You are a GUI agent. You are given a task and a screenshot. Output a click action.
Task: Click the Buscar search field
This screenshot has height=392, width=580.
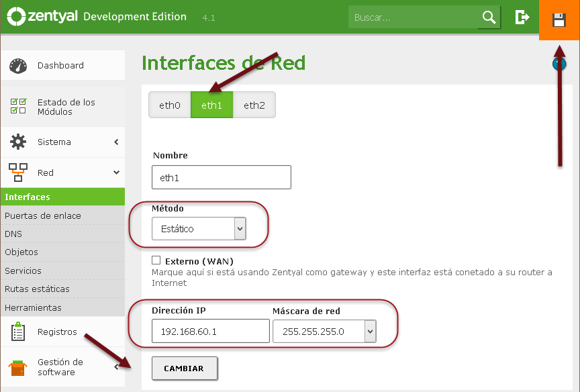413,17
